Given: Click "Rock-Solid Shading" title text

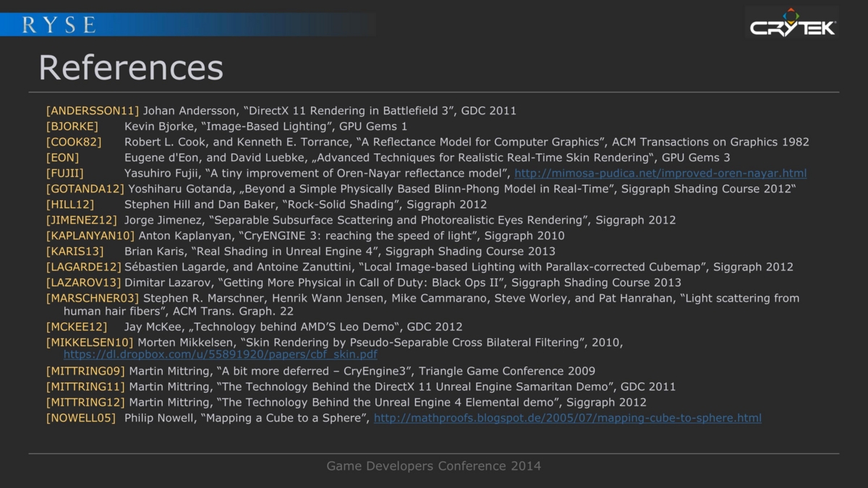Looking at the screenshot, I should click(x=339, y=205).
